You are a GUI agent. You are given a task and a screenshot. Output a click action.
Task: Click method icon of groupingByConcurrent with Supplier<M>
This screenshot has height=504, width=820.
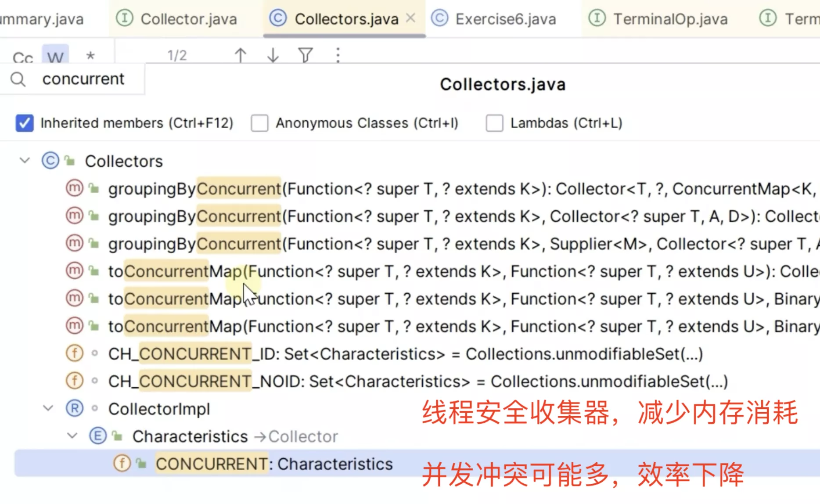pyautogui.click(x=74, y=243)
